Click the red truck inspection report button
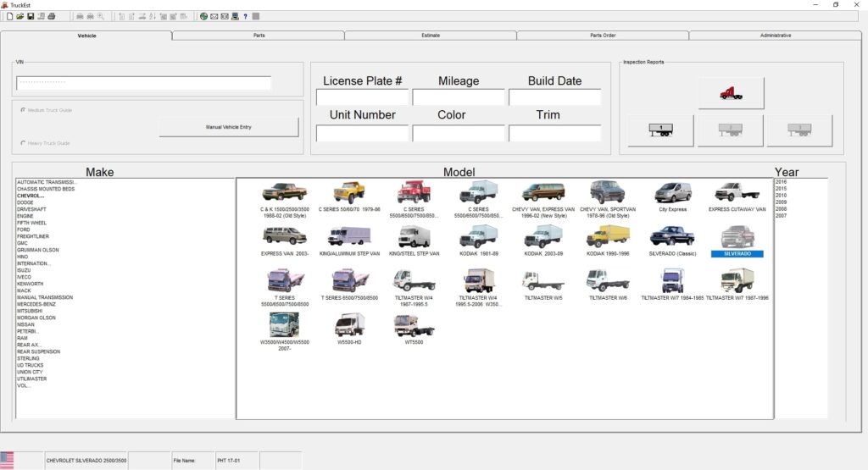The image size is (868, 470). [731, 93]
